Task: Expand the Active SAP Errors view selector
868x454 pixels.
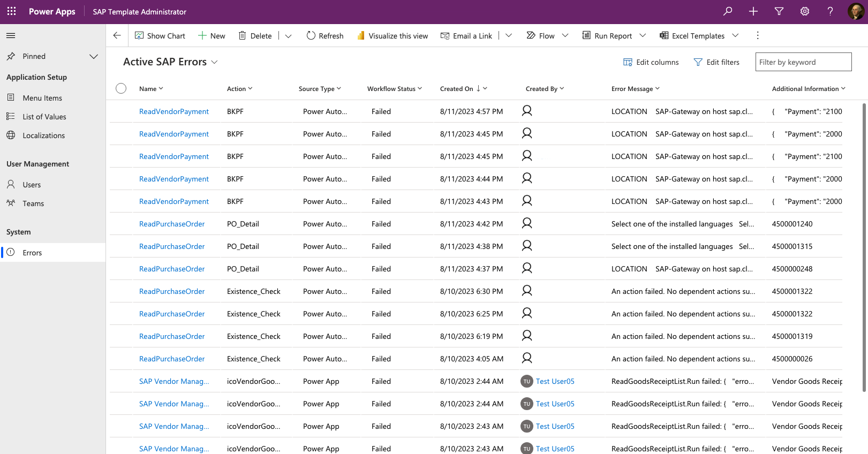Action: point(215,62)
